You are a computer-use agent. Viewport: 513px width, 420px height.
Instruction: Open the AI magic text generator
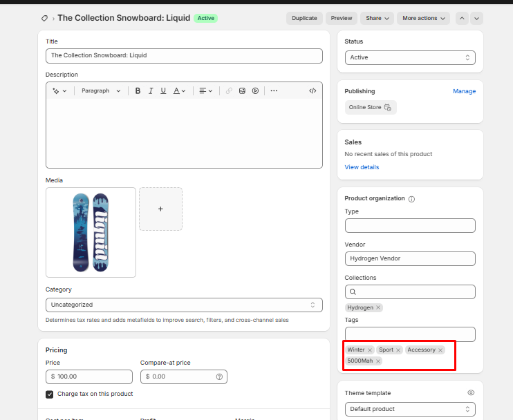pyautogui.click(x=59, y=91)
